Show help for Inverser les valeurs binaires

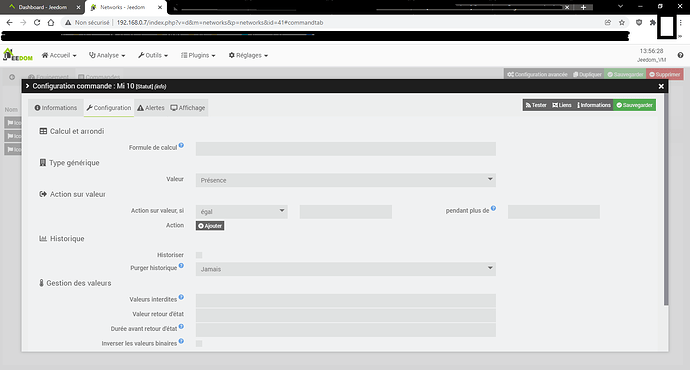[181, 341]
